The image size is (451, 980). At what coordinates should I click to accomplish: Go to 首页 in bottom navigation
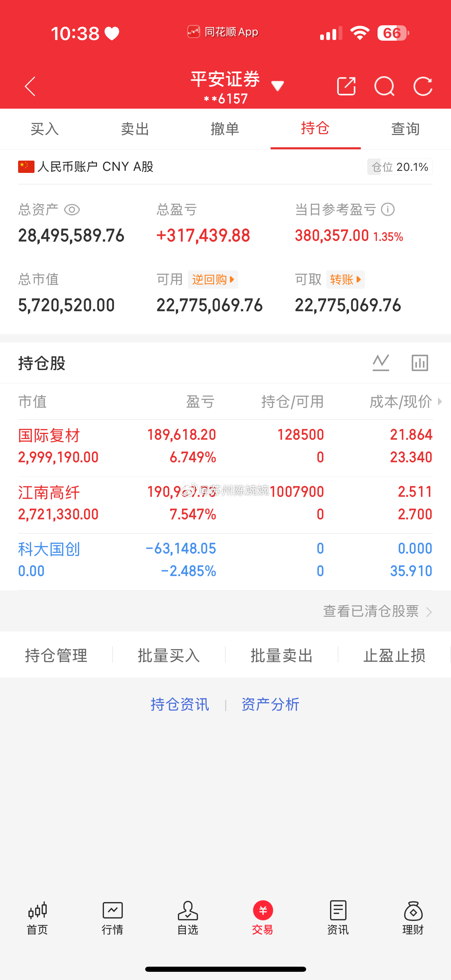pos(37,917)
